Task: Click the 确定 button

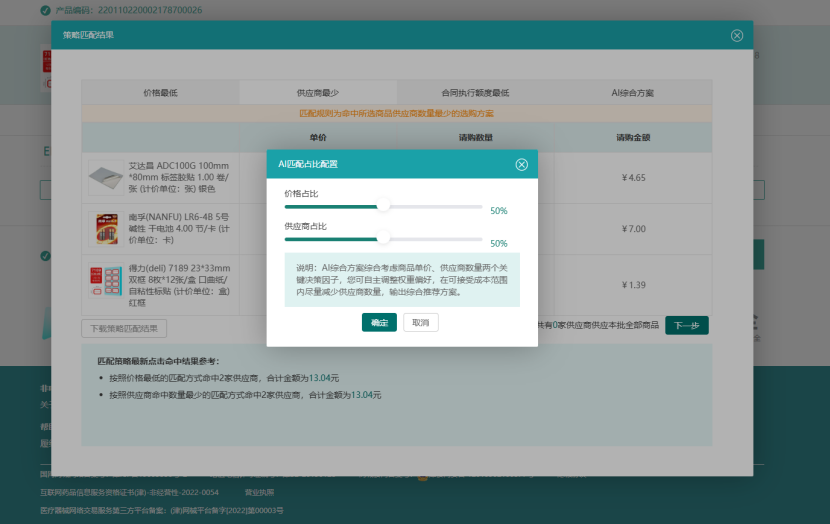Action: pos(379,323)
